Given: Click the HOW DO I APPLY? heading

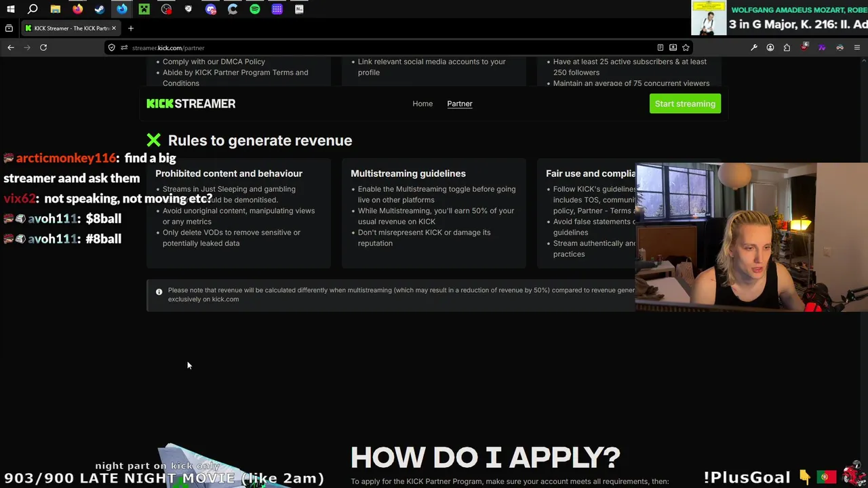Looking at the screenshot, I should point(486,457).
